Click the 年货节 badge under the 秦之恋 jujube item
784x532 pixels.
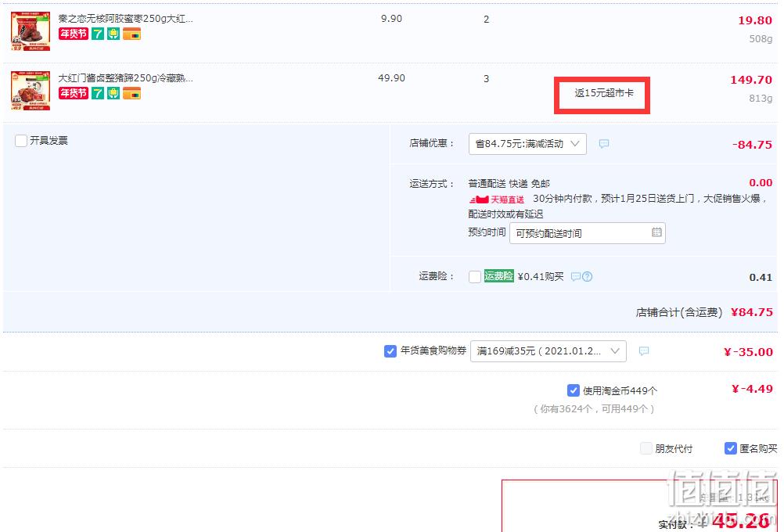coord(74,34)
